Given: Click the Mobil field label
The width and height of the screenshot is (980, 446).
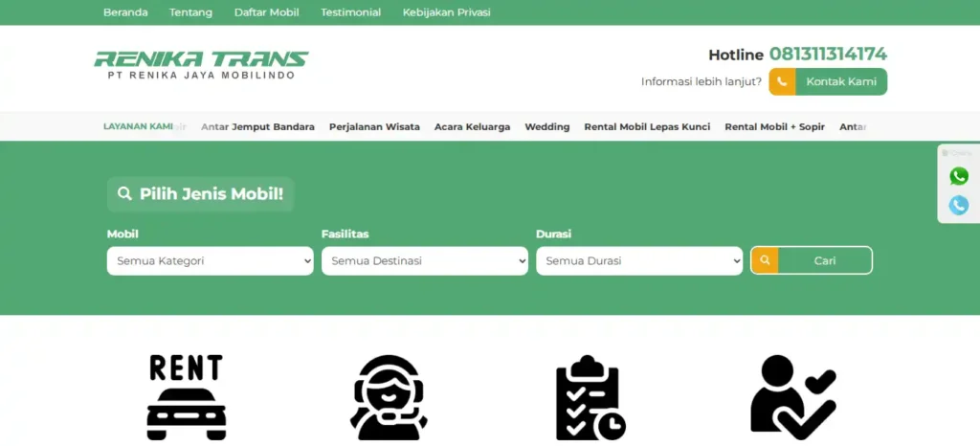Looking at the screenshot, I should click(122, 234).
